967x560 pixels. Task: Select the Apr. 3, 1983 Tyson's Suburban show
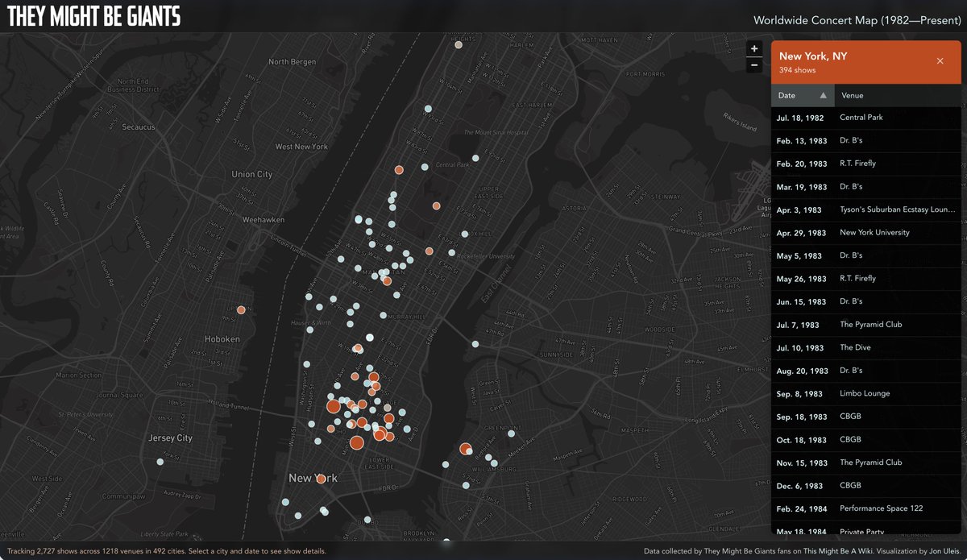click(866, 209)
